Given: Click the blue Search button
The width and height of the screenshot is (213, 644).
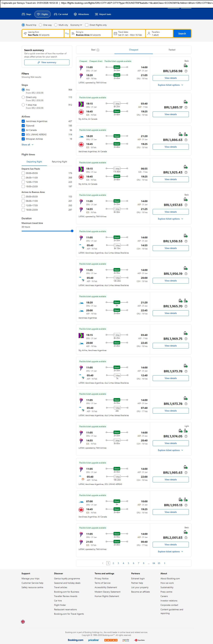Looking at the screenshot, I should click(x=182, y=33).
